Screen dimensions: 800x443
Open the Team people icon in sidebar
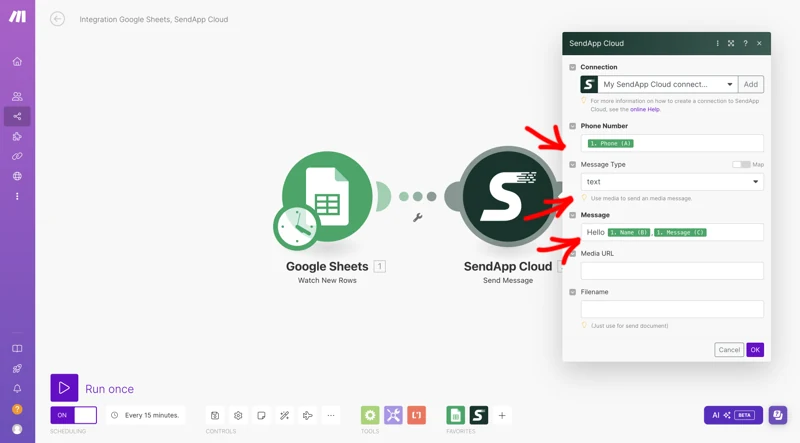click(17, 96)
